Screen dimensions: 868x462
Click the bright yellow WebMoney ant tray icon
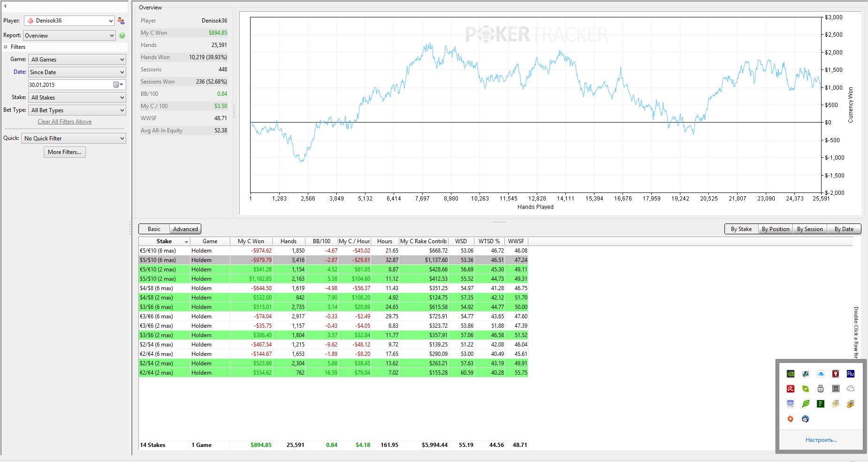coord(851,404)
